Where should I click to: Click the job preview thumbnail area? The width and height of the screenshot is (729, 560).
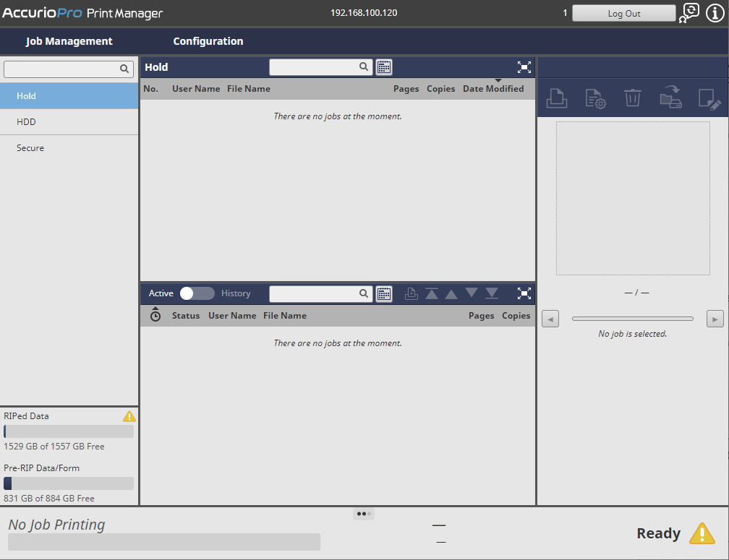(x=633, y=198)
